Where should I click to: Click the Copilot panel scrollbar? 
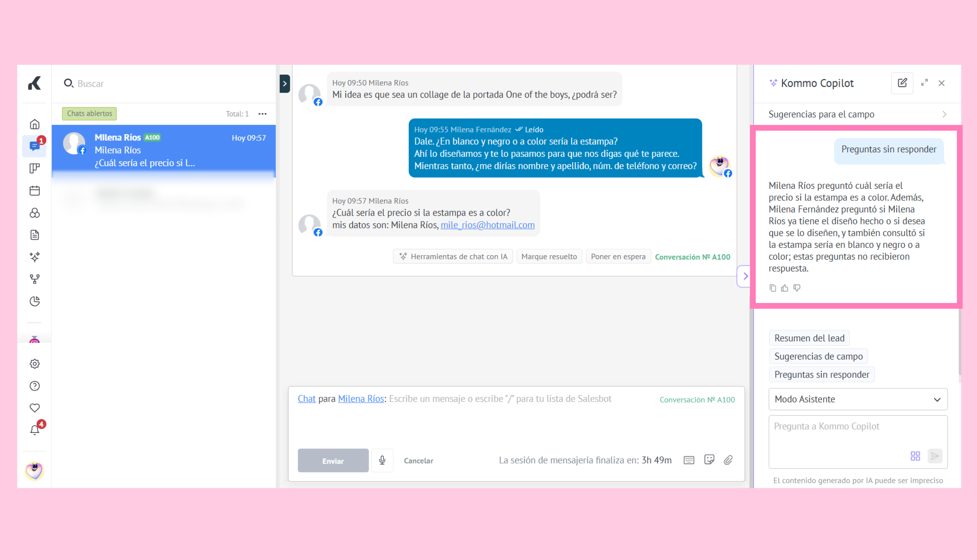tap(959, 342)
